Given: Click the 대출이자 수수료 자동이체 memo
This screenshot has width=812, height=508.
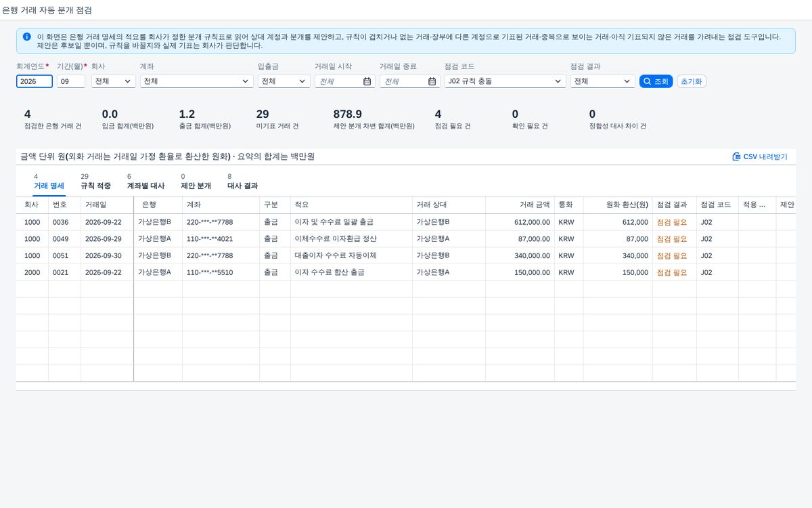Looking at the screenshot, I should point(336,256).
